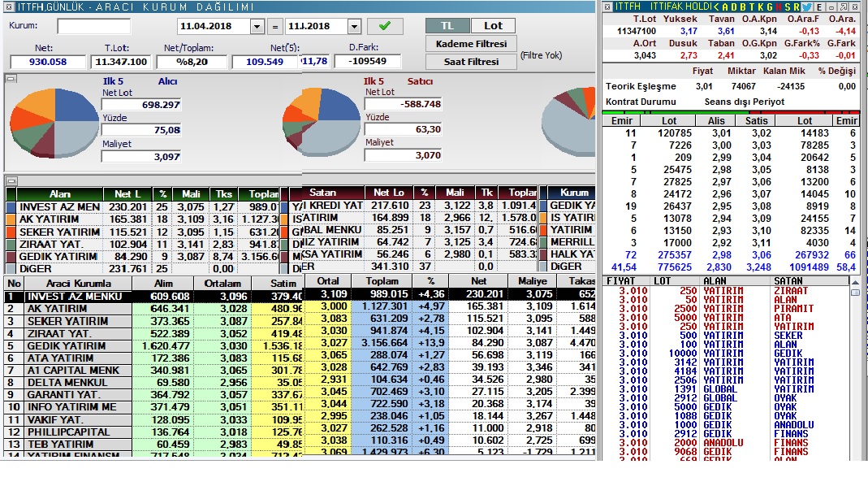Click the K letter icon in ITTFH title bar
Viewport: 868px width, 499px height.
click(761, 7)
